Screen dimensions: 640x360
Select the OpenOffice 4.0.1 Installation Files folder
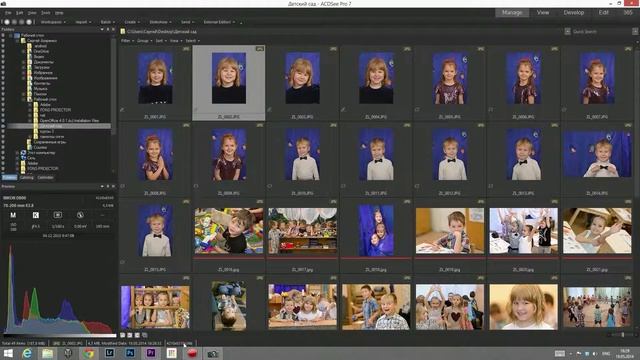(69, 121)
